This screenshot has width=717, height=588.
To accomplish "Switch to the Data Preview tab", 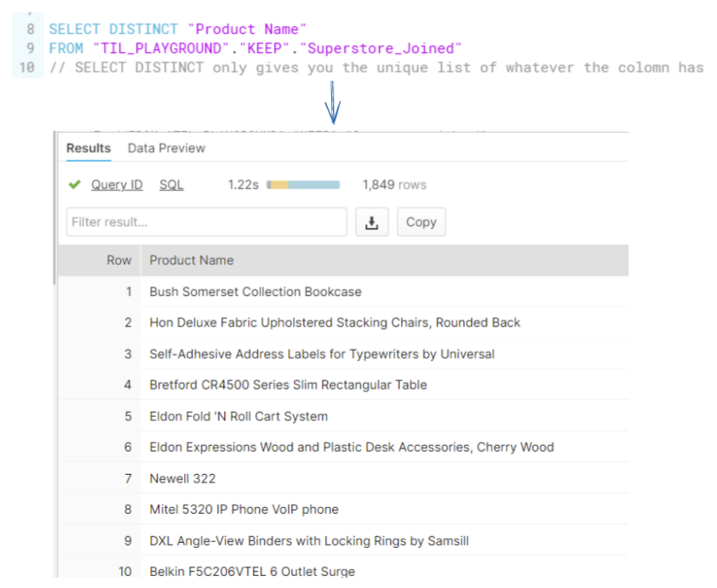I will [x=166, y=148].
